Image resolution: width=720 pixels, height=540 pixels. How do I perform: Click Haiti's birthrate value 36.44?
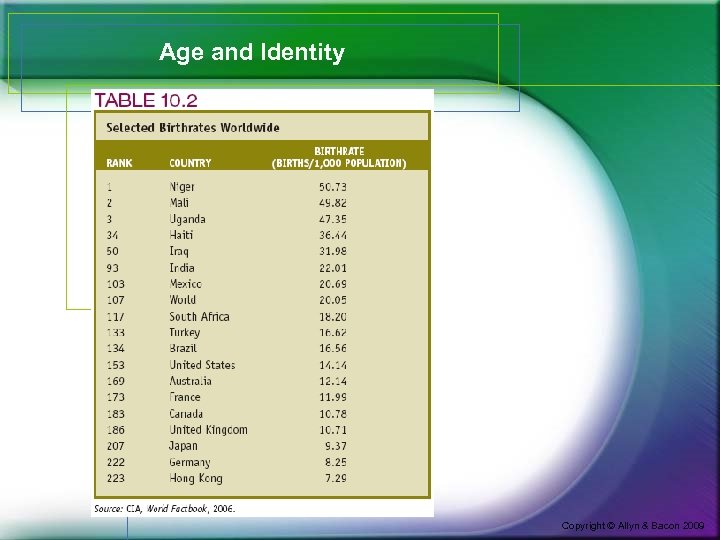tap(333, 235)
